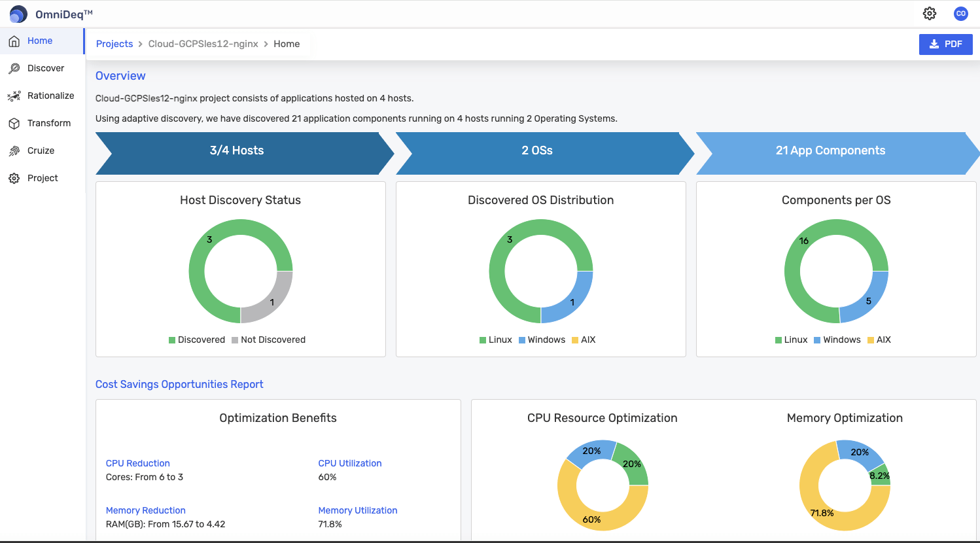Download the report with PDF button
This screenshot has height=543, width=980.
[945, 44]
